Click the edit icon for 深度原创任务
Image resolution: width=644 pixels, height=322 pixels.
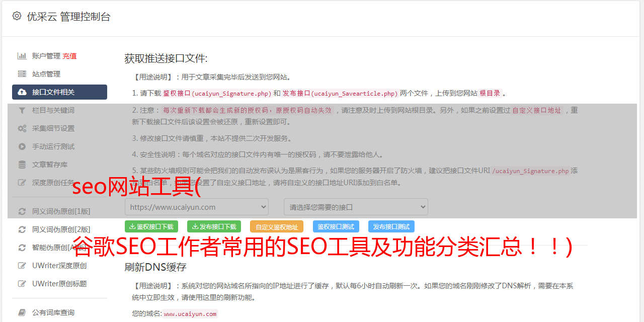coord(22,183)
